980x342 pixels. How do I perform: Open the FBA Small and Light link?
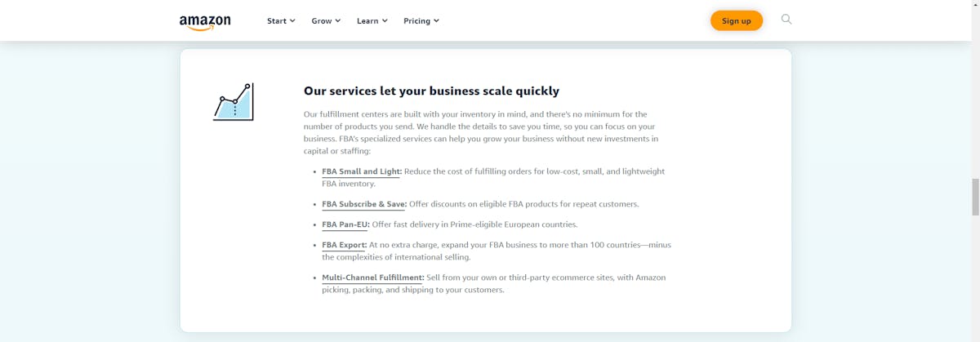click(x=362, y=171)
